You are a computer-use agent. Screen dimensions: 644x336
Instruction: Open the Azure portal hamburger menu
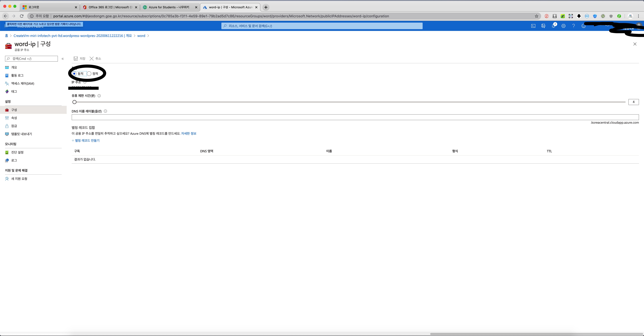click(6, 26)
